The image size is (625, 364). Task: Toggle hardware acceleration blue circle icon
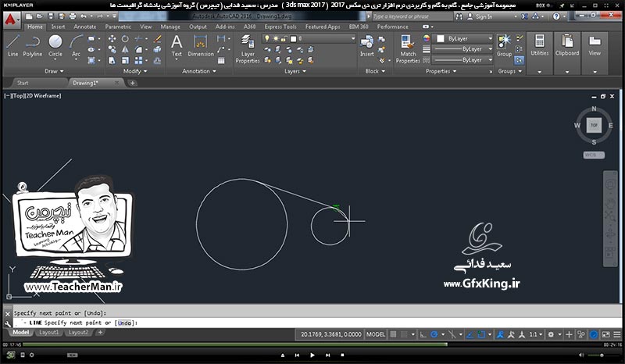pos(594,334)
